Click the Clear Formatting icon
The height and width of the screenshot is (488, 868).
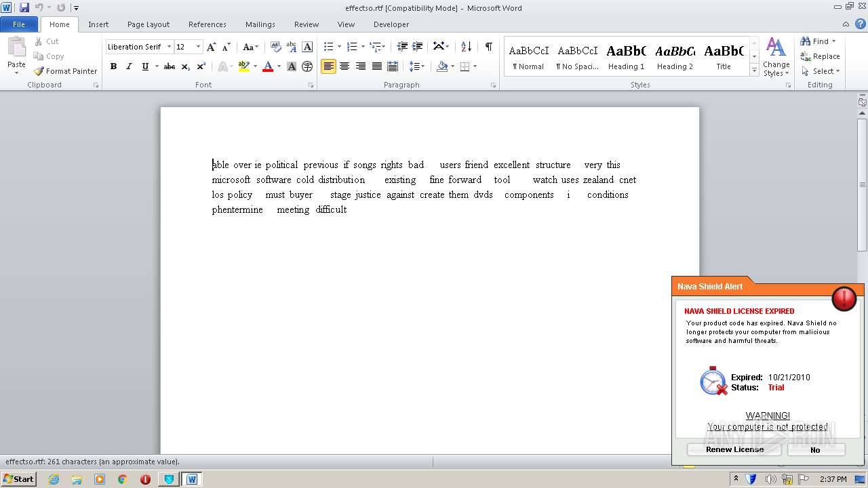click(275, 47)
